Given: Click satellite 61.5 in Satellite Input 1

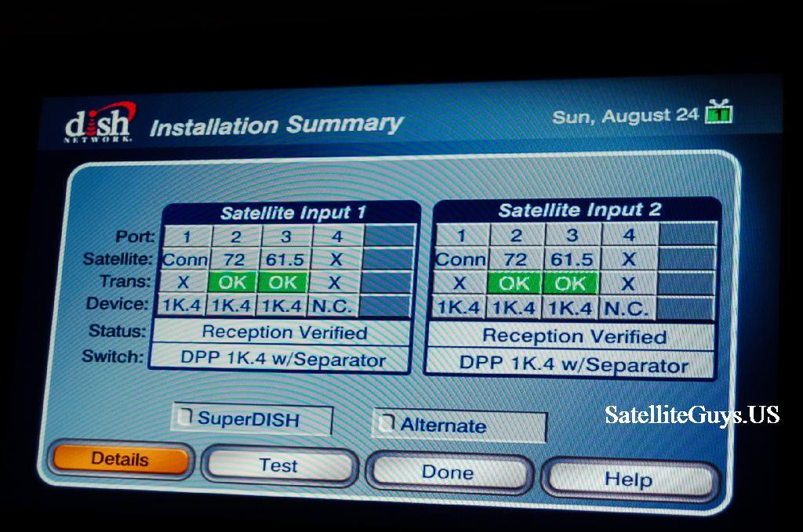Looking at the screenshot, I should [285, 260].
